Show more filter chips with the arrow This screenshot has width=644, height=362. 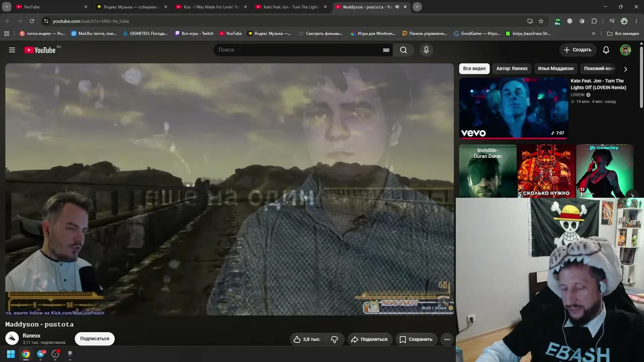625,69
